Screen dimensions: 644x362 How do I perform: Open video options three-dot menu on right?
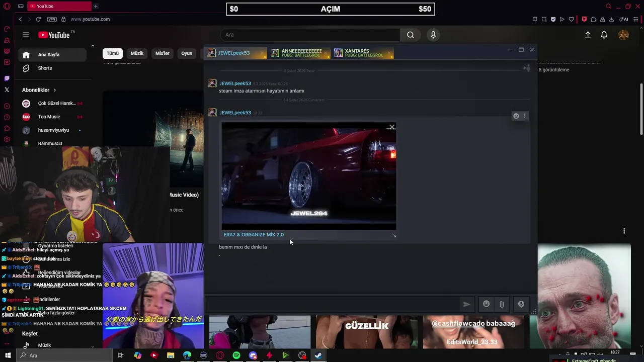[x=624, y=231]
